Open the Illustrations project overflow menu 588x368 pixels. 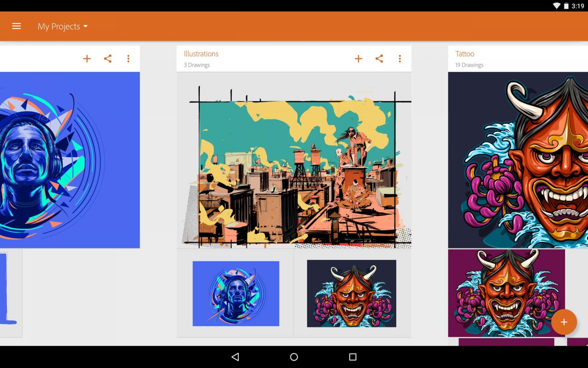pos(400,58)
